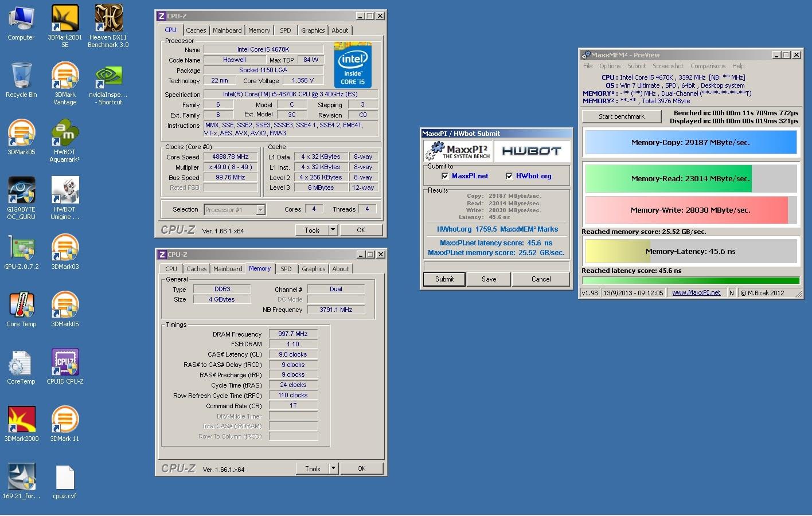Click Tools button in bottom CPU-Z window
The width and height of the screenshot is (812, 516).
(x=313, y=468)
